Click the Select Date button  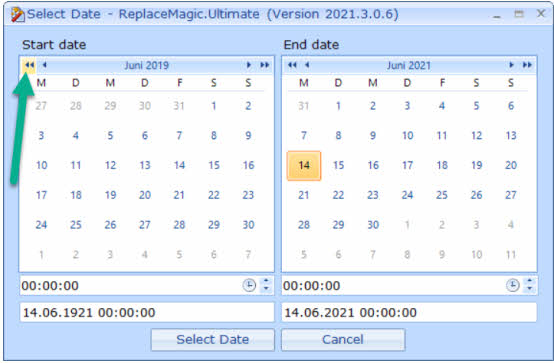click(213, 340)
